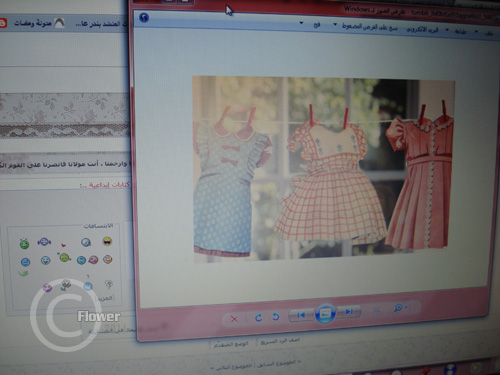This screenshot has height=375, width=500.
Task: Open the مدونة ومضات browser tab
Action: [33, 23]
